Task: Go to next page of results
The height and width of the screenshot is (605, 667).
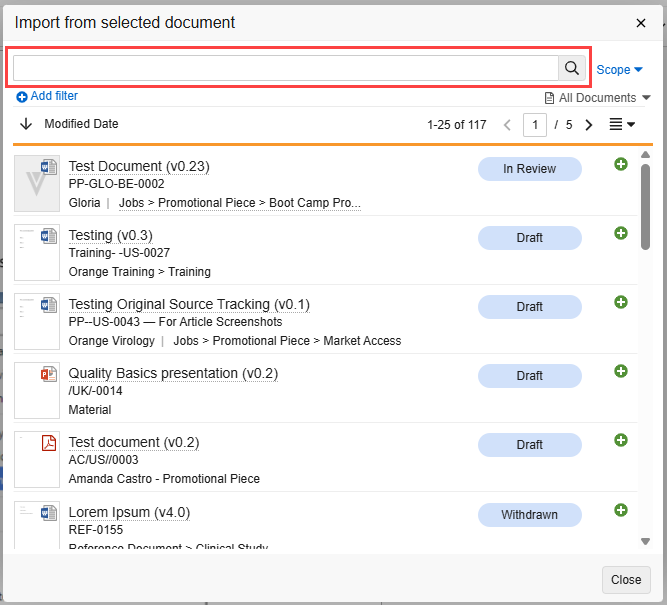Action: click(589, 125)
